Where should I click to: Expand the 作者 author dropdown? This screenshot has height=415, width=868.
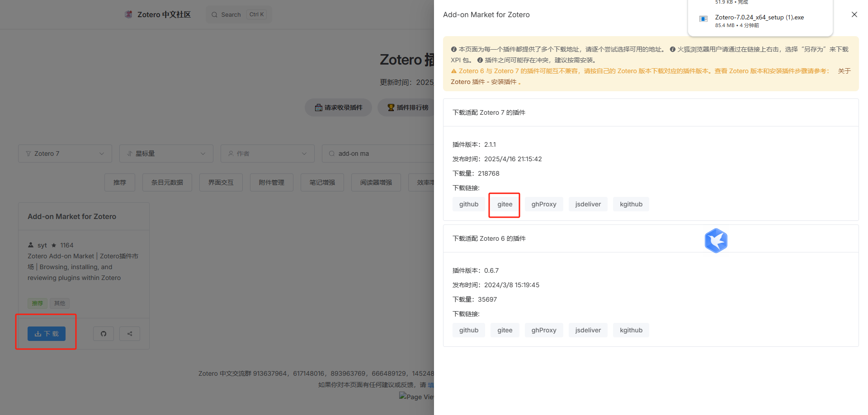268,154
